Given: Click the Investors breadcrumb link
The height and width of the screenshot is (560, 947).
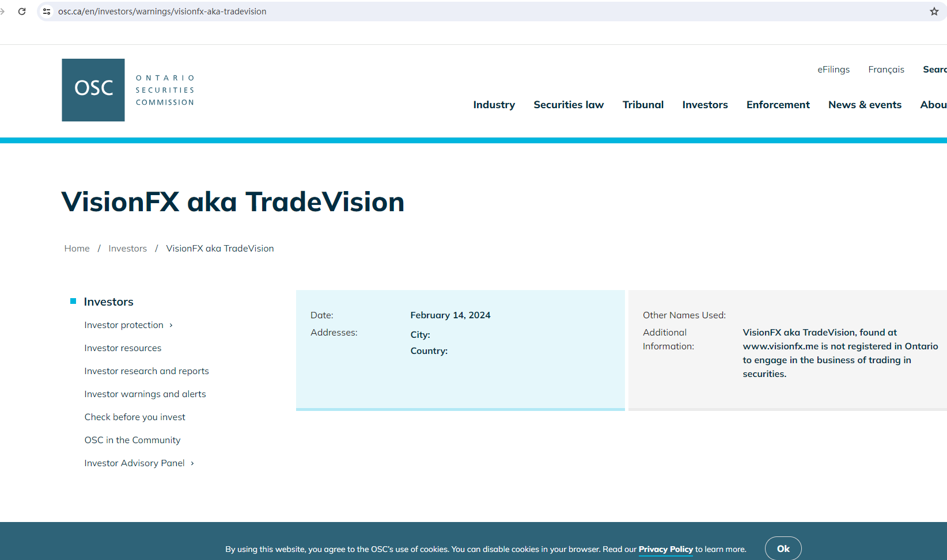Looking at the screenshot, I should click(x=127, y=249).
